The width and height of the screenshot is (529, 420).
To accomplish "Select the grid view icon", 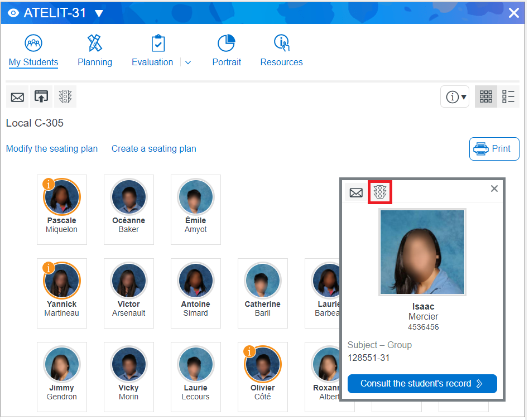I will [x=485, y=96].
